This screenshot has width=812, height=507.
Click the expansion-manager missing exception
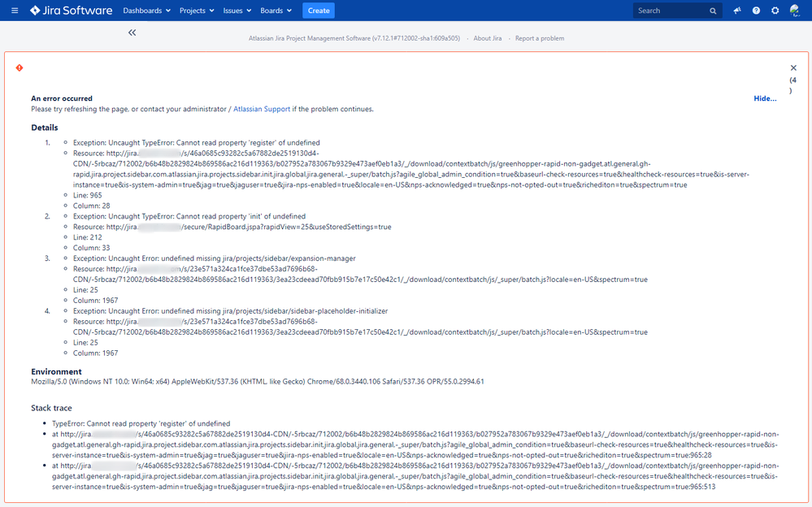(x=215, y=258)
